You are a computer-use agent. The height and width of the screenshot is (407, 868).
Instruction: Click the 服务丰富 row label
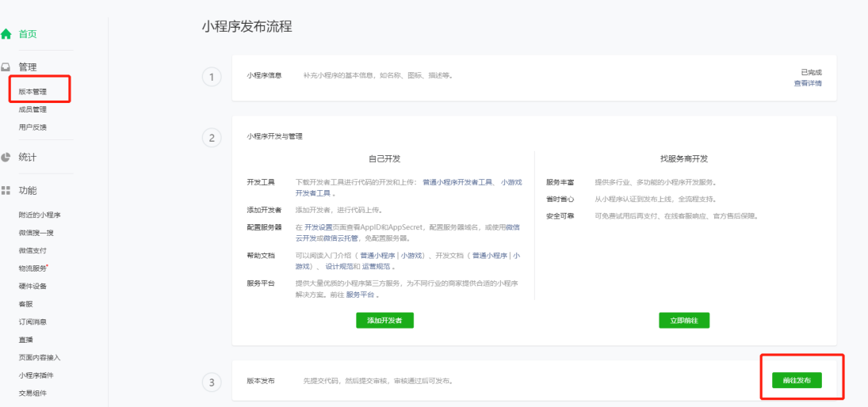(x=560, y=182)
